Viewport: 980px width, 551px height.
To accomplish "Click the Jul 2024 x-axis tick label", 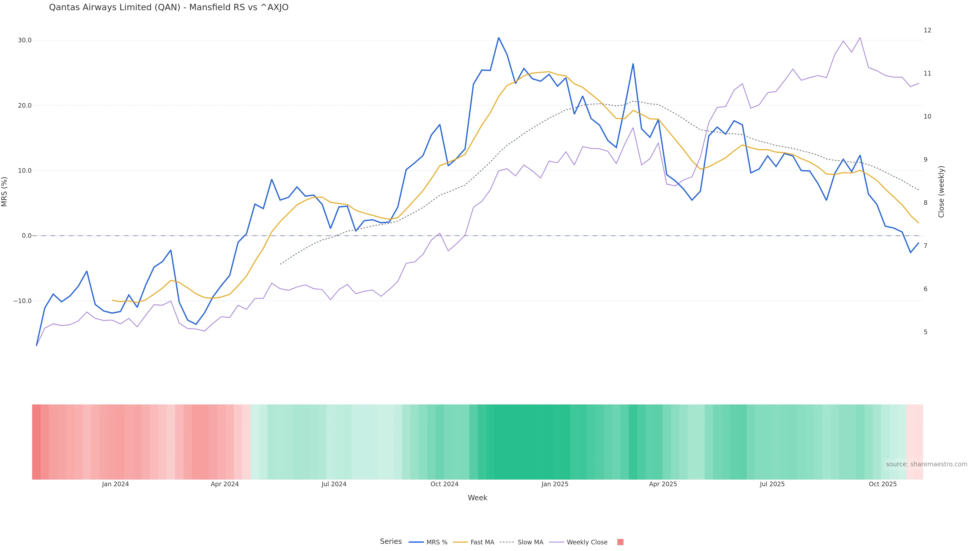I will point(334,484).
